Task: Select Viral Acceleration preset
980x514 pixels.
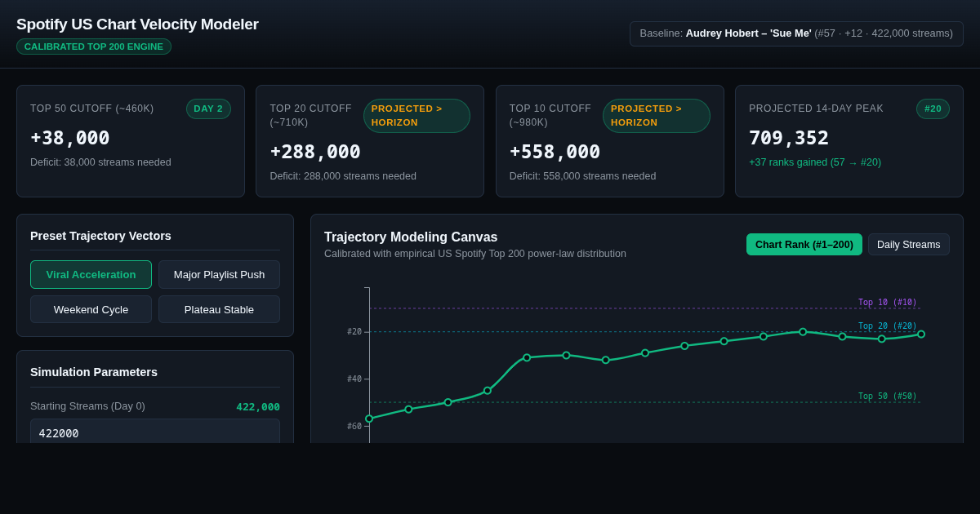Action: tap(91, 274)
